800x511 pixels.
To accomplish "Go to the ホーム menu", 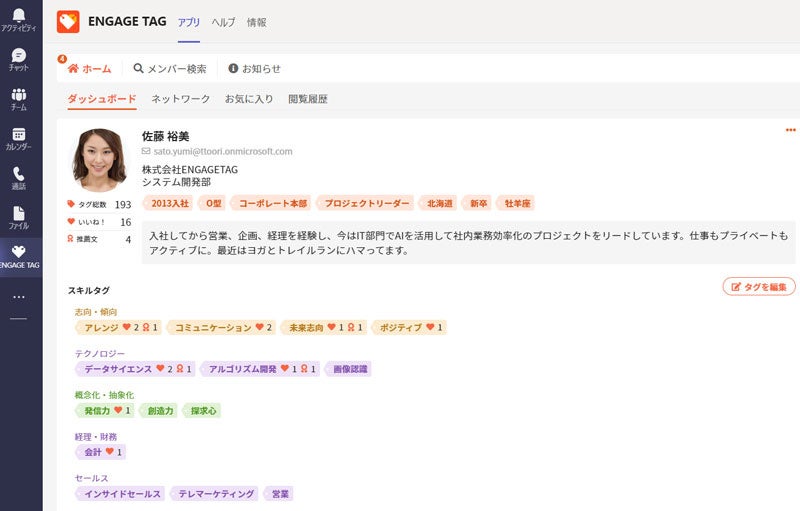I will tap(90, 68).
